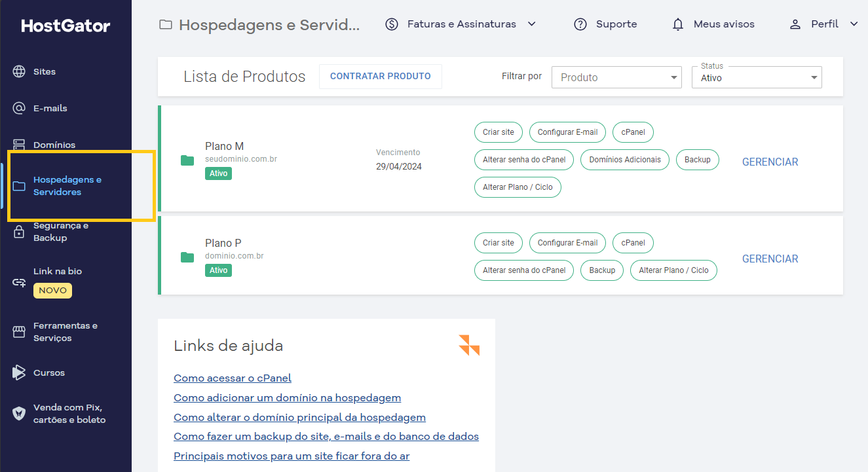
Task: Click the Venda com Pix shield icon
Action: [19, 414]
